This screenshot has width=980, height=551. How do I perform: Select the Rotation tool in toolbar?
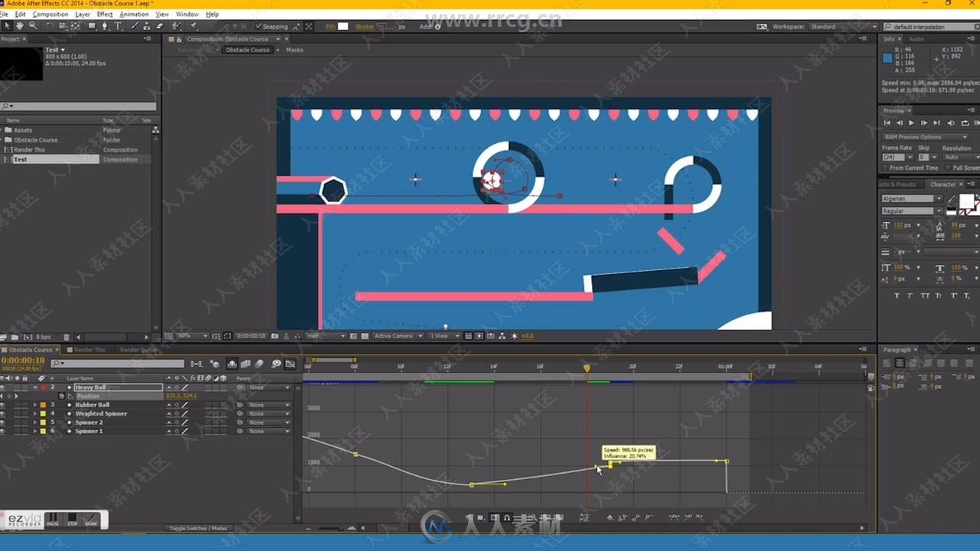click(x=50, y=26)
